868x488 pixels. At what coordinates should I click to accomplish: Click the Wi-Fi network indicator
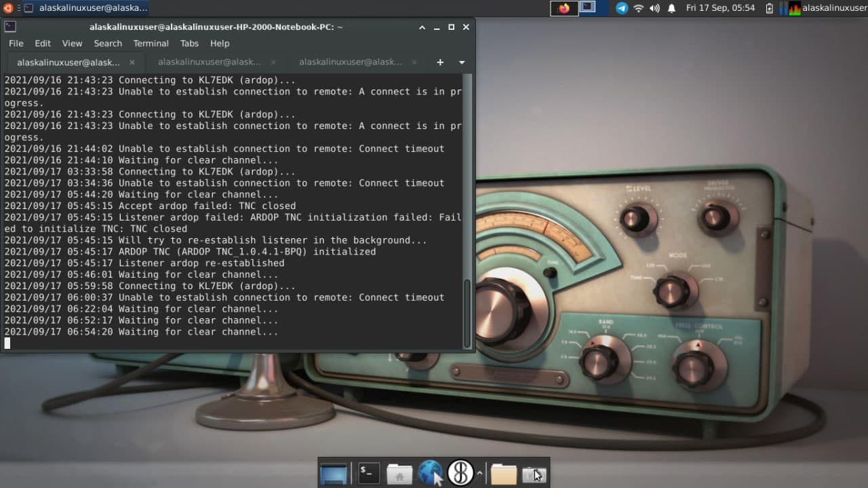coord(638,8)
